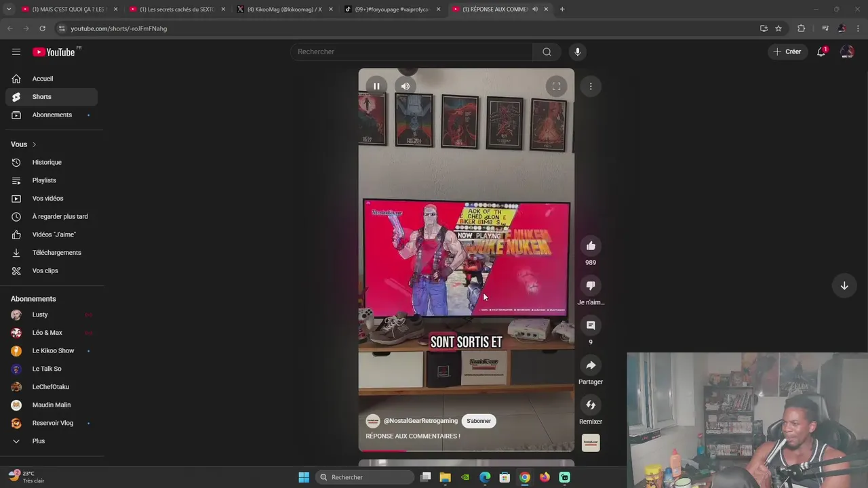Open the short's sound thumbnail
The height and width of the screenshot is (488, 868).
[x=591, y=443]
